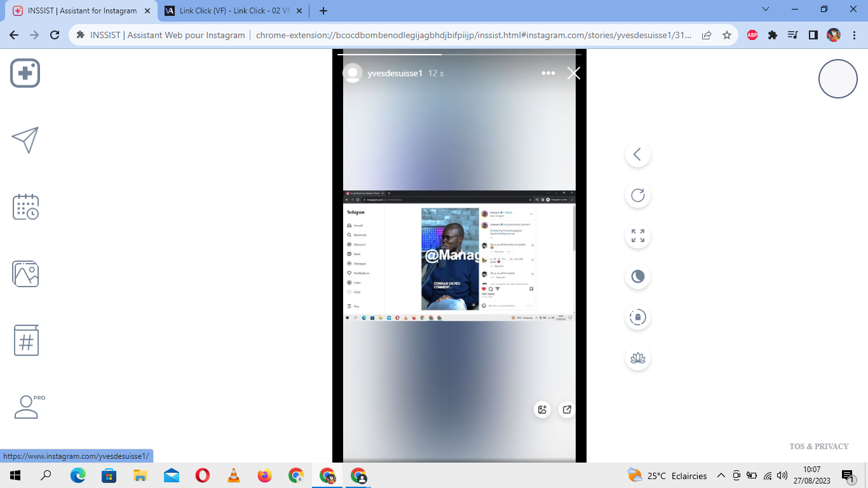This screenshot has height=488, width=868.
Task: Open the post scheduling calendar icon
Action: click(25, 207)
